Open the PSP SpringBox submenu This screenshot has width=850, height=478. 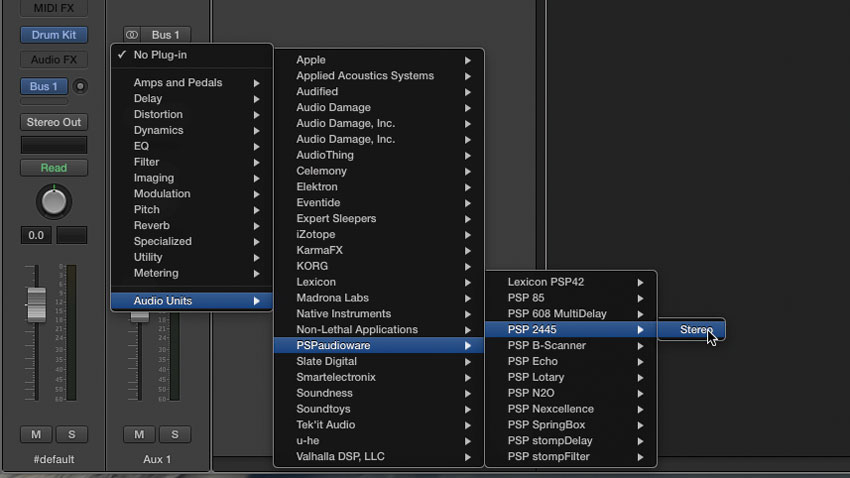(571, 424)
